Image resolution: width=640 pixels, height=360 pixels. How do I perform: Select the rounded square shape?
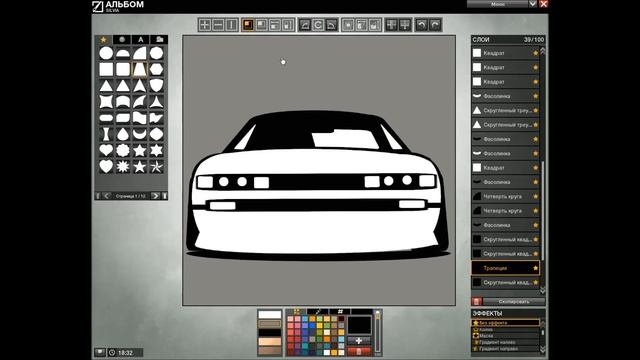[123, 69]
